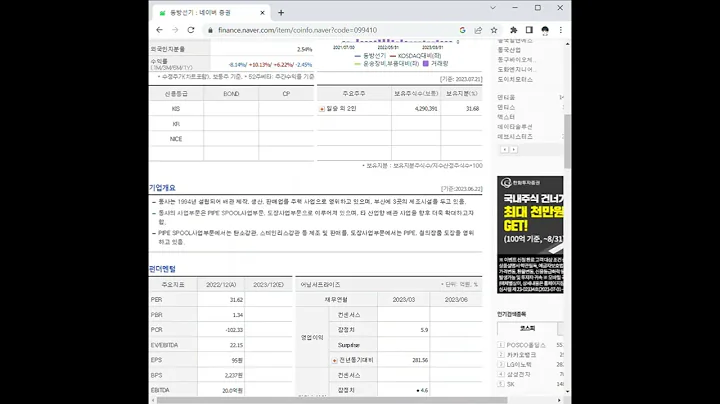The image size is (720, 404).
Task: Open the 덱스터 stock link
Action: coord(506,117)
